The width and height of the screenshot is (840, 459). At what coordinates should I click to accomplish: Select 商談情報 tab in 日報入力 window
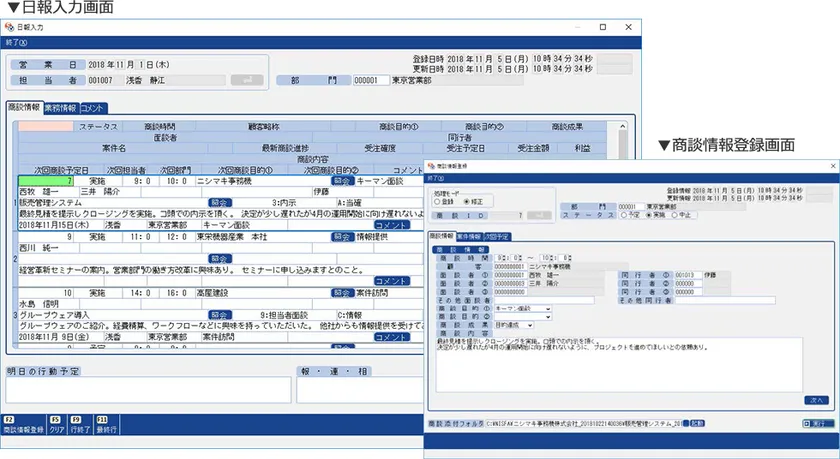tap(24, 108)
